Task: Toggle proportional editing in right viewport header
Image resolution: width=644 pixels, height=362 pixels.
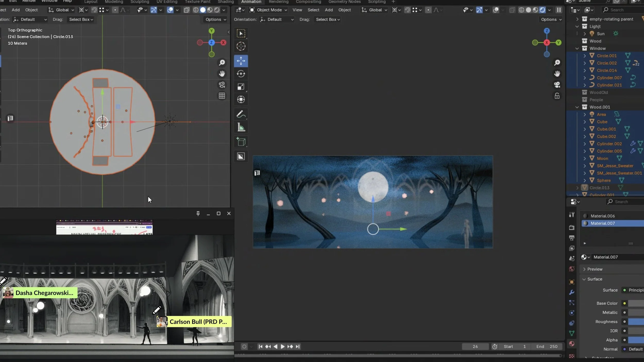Action: (x=428, y=10)
